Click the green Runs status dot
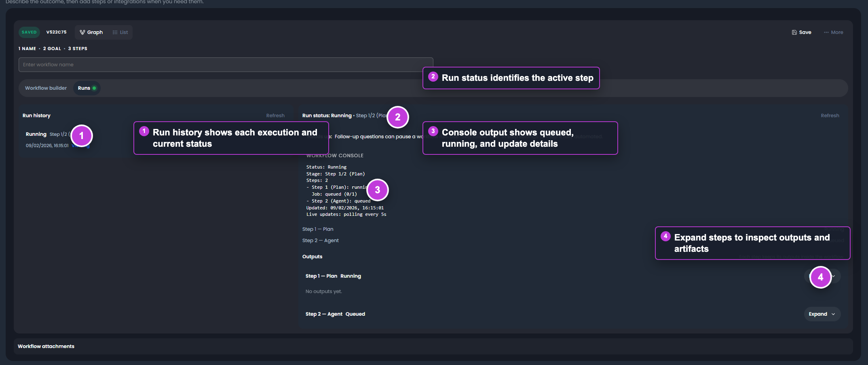 94,88
